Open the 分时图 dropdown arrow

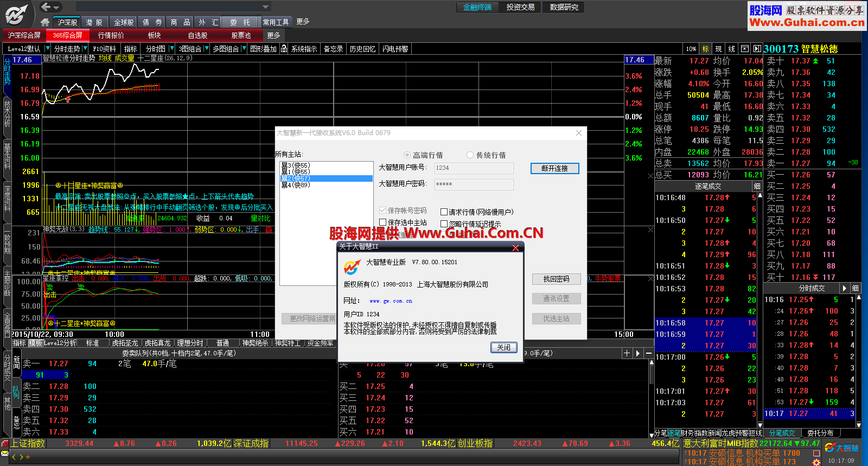pyautogui.click(x=172, y=49)
